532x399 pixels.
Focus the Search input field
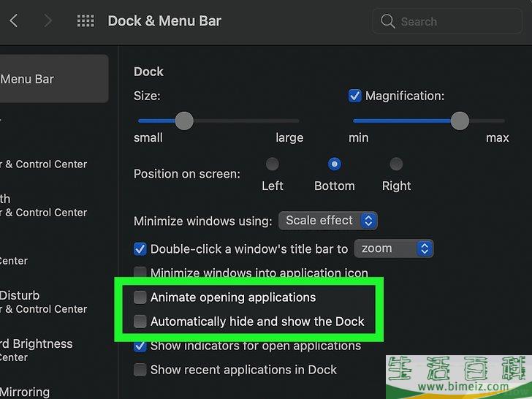coord(447,21)
